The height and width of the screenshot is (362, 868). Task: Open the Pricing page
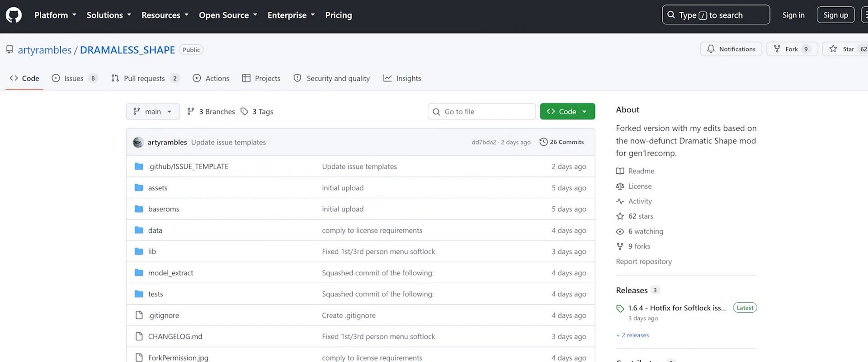coord(339,15)
